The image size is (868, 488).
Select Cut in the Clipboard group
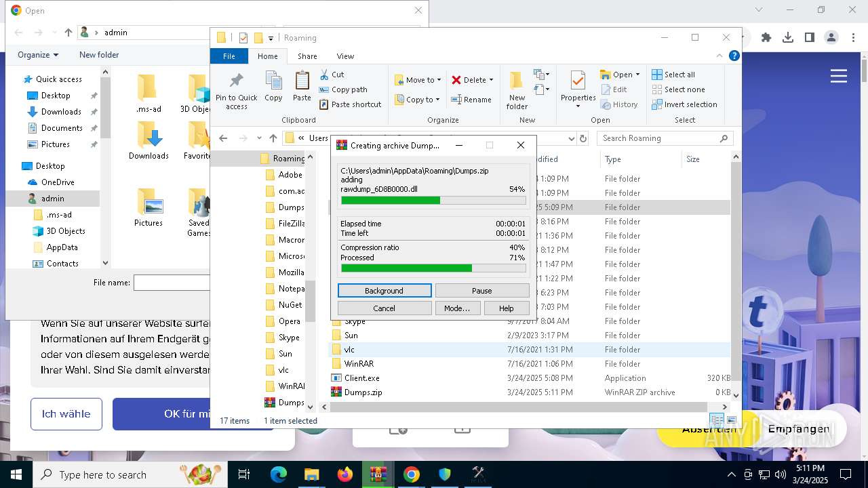click(x=332, y=75)
